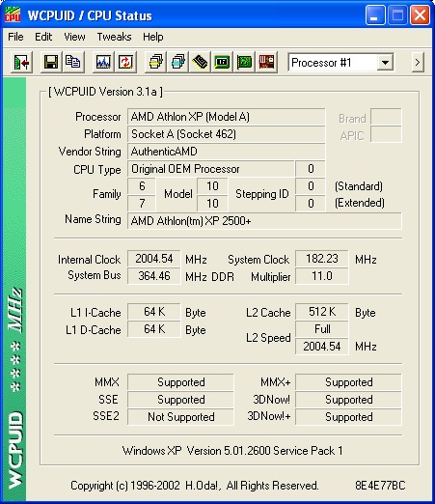435x504 pixels.
Task: Open the cyan stacked windows info icon
Action: pos(177,62)
